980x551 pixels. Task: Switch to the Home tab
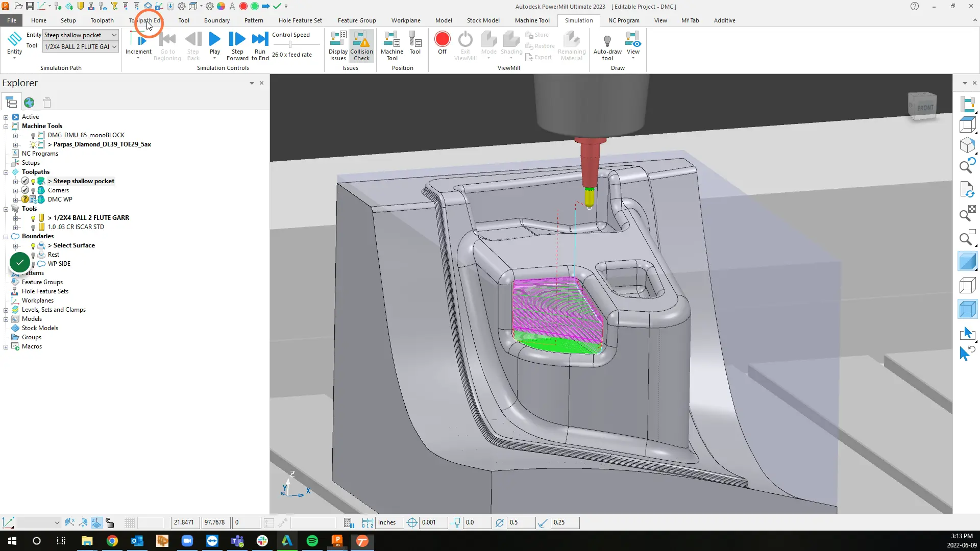coord(39,20)
